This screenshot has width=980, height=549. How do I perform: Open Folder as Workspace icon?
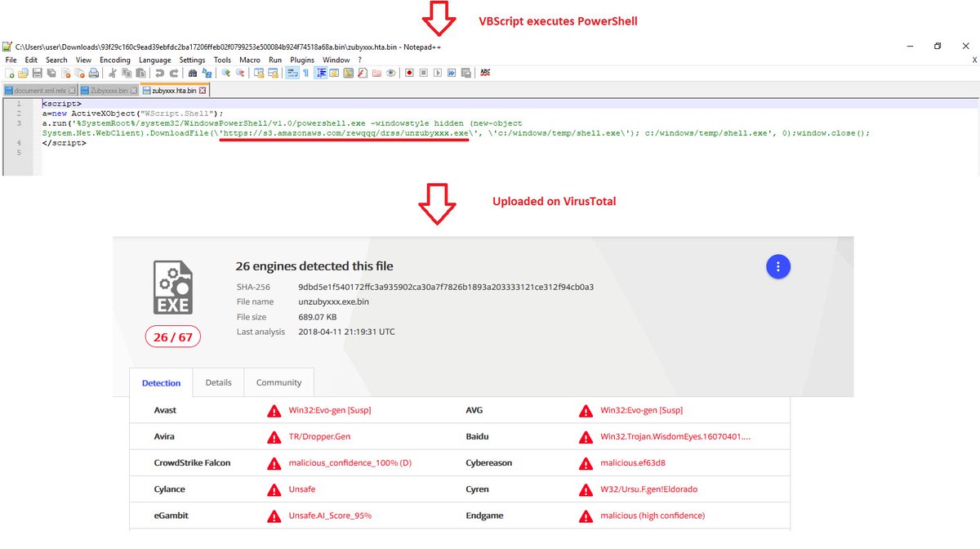376,73
